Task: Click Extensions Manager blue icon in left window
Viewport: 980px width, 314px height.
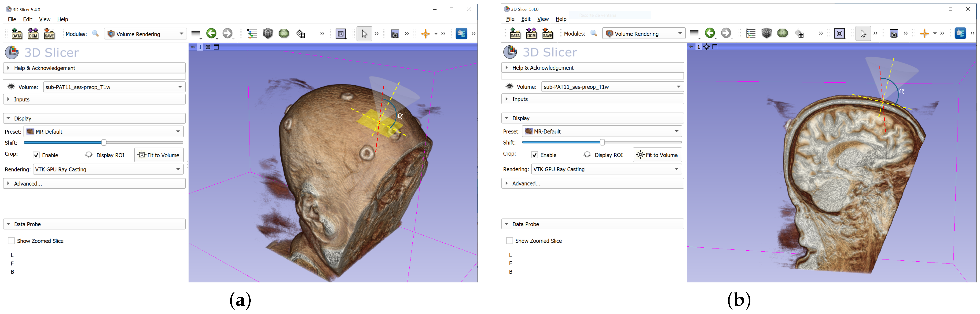Action: [461, 33]
